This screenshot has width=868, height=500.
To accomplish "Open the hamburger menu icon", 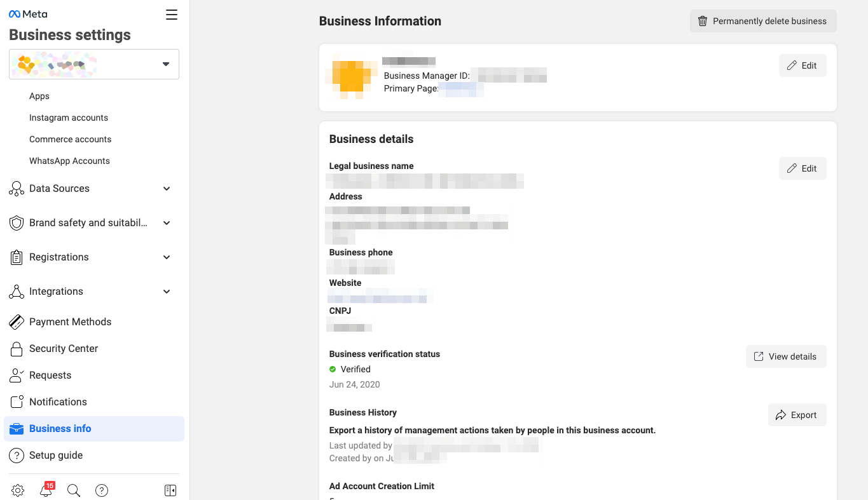I will click(172, 15).
